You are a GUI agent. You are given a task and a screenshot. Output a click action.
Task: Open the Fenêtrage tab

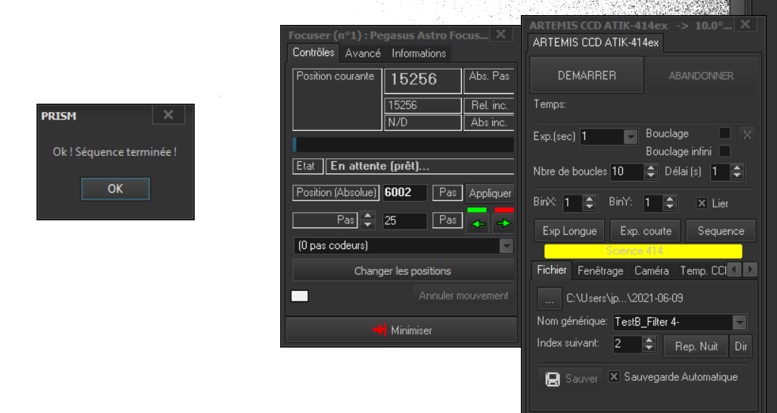point(600,270)
